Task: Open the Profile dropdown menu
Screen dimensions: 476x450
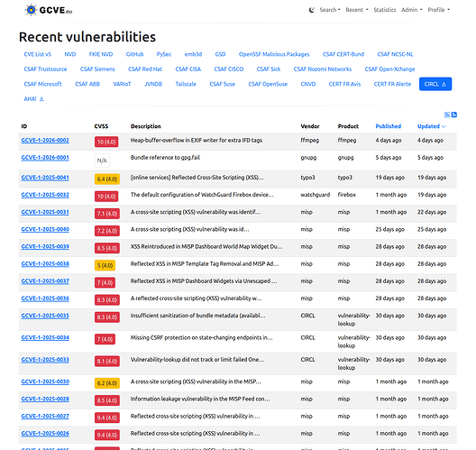Action: point(439,10)
